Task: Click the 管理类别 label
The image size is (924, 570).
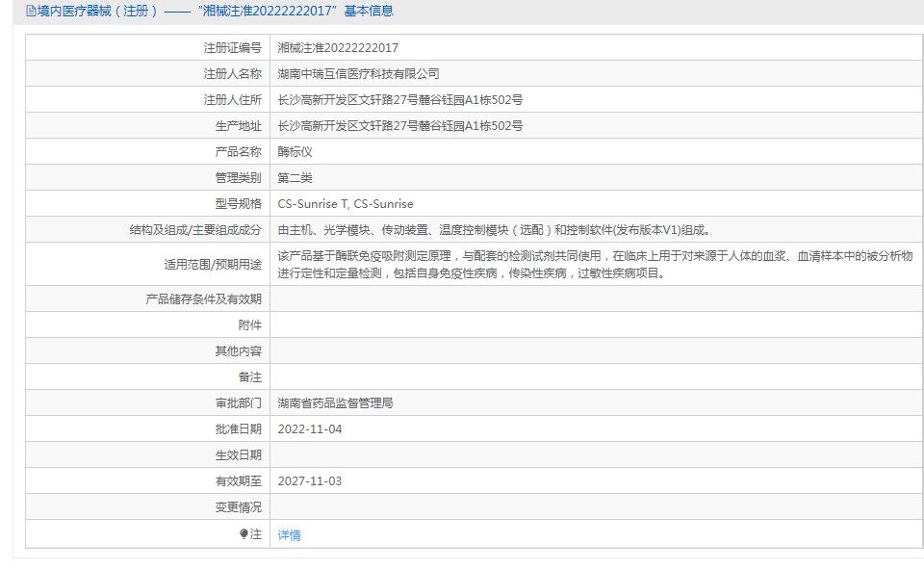Action: tap(238, 177)
